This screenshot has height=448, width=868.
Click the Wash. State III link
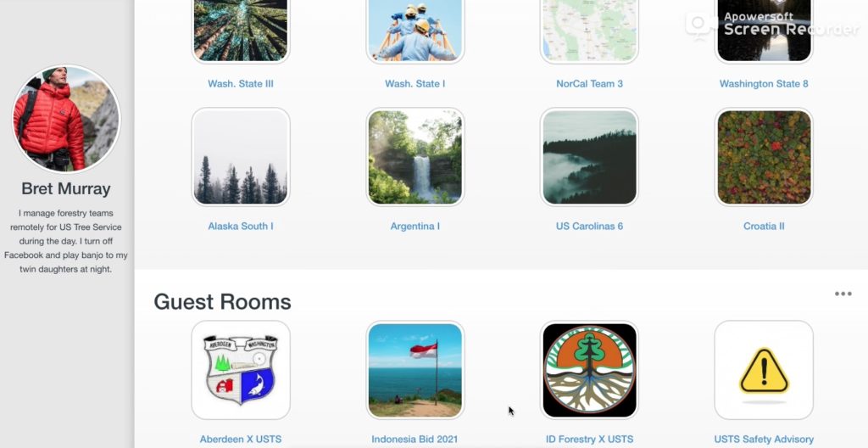tap(241, 84)
